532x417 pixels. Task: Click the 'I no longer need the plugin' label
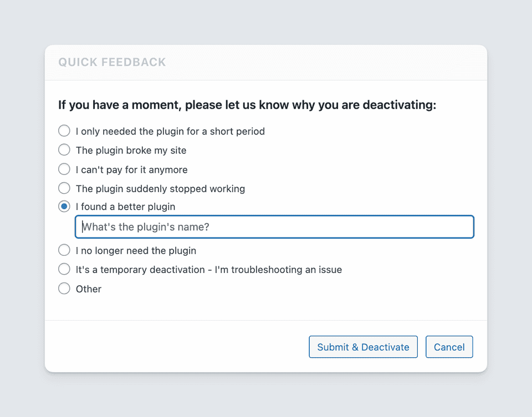coord(136,251)
